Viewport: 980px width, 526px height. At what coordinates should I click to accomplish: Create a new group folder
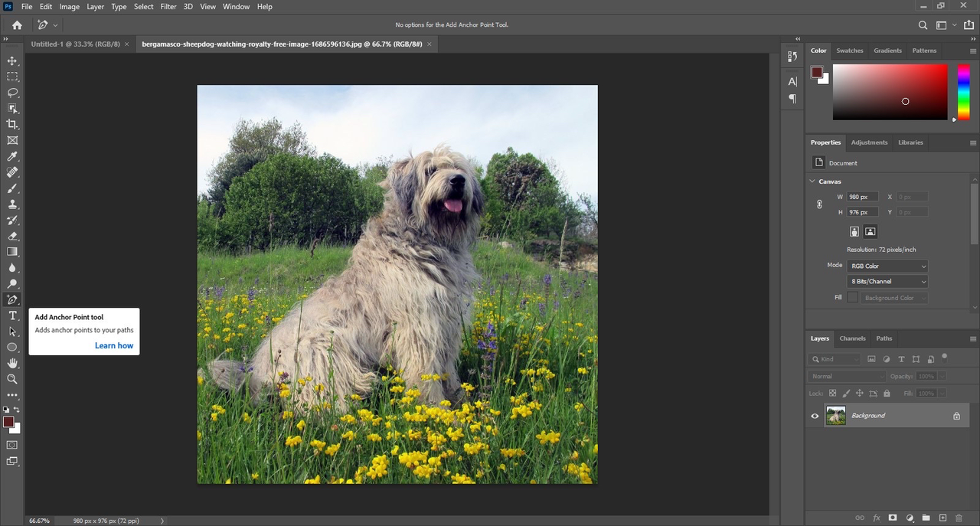coord(926,518)
